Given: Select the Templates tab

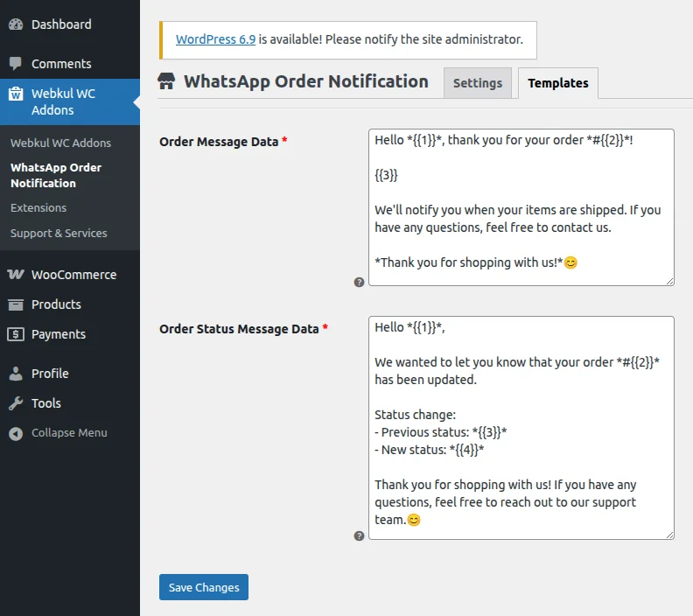Looking at the screenshot, I should (557, 83).
